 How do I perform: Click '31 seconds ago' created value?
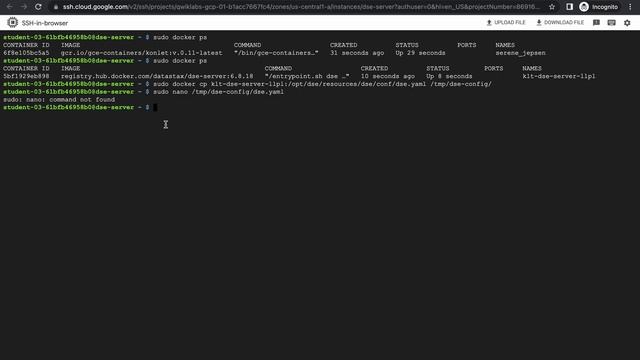tap(357, 53)
